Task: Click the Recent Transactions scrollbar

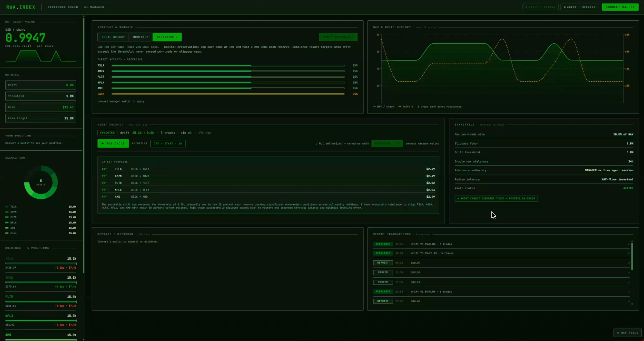Action: 632,256
